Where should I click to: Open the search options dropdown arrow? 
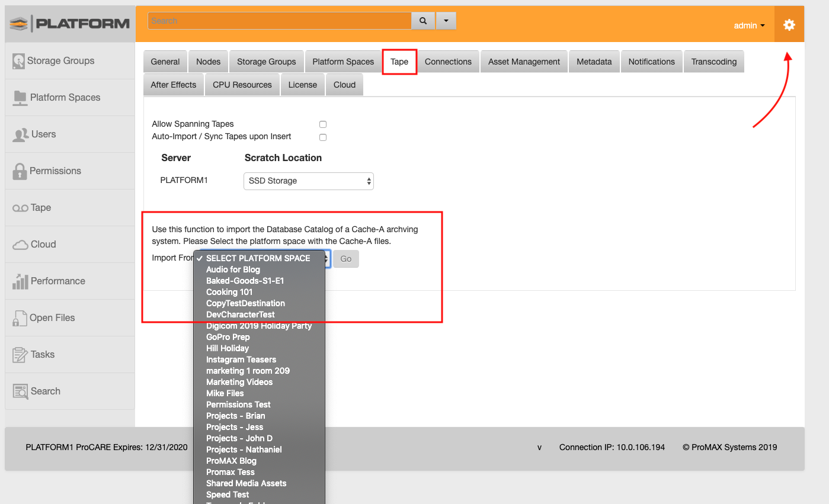(446, 21)
